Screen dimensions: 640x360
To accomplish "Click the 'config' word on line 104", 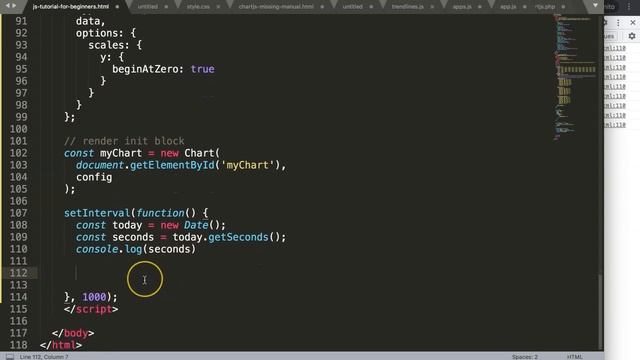I will pyautogui.click(x=94, y=177).
